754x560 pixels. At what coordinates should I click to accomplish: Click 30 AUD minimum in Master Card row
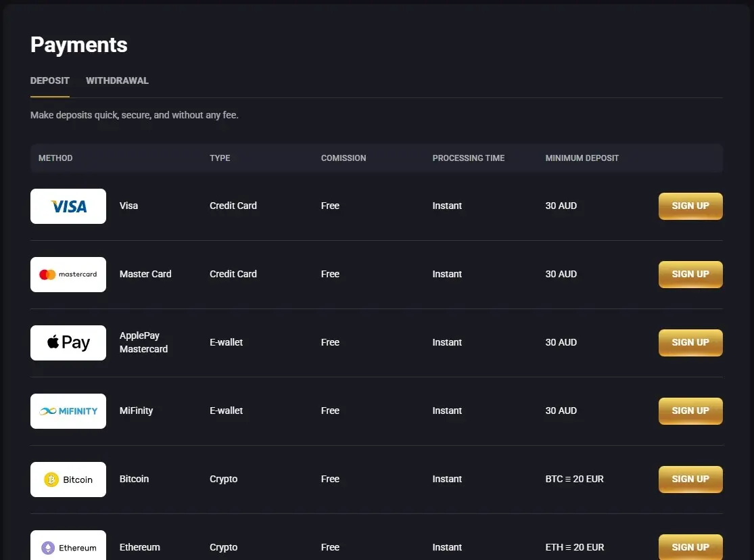coord(561,274)
